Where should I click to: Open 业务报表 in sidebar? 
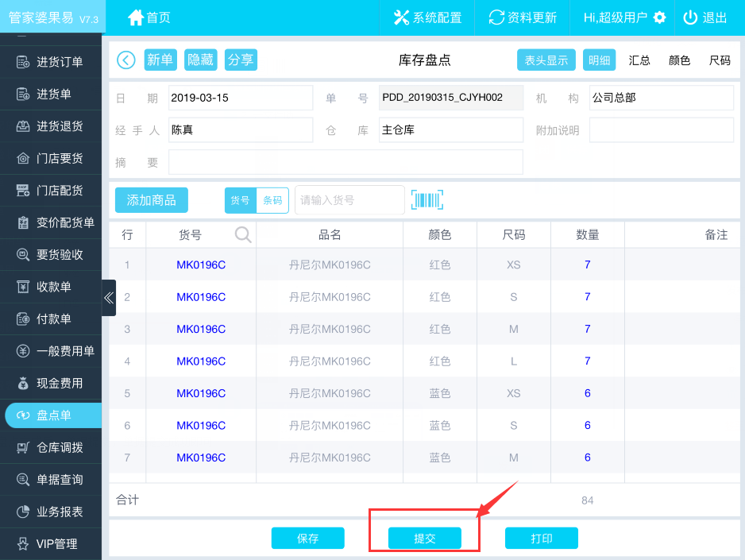click(x=51, y=512)
